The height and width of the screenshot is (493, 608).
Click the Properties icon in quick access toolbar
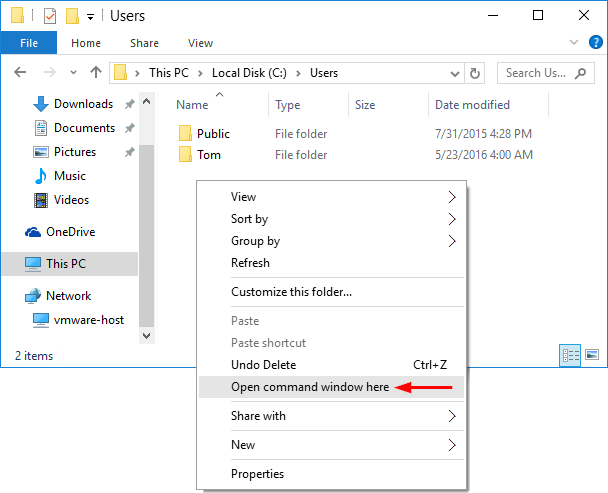[50, 16]
